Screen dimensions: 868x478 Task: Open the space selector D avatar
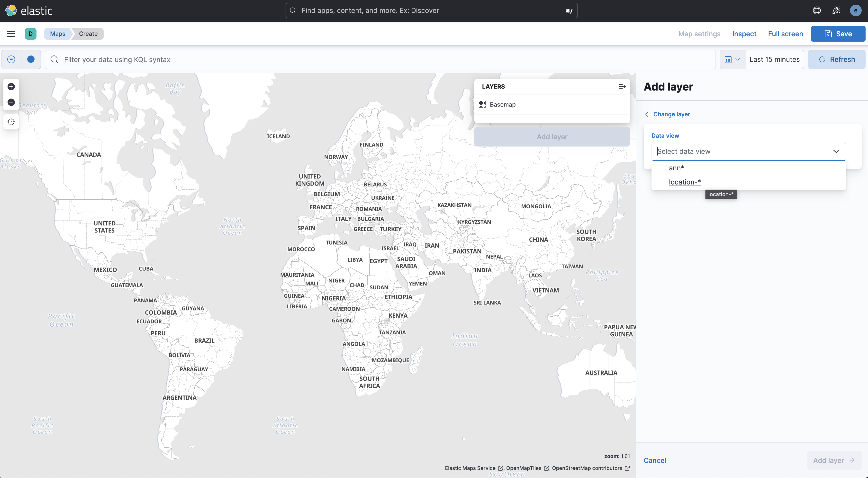click(31, 34)
